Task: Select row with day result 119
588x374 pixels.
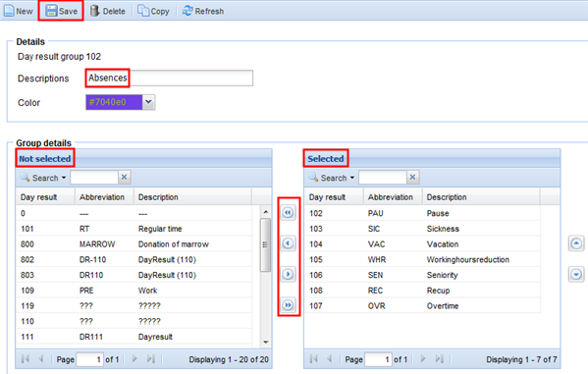Action: (134, 305)
